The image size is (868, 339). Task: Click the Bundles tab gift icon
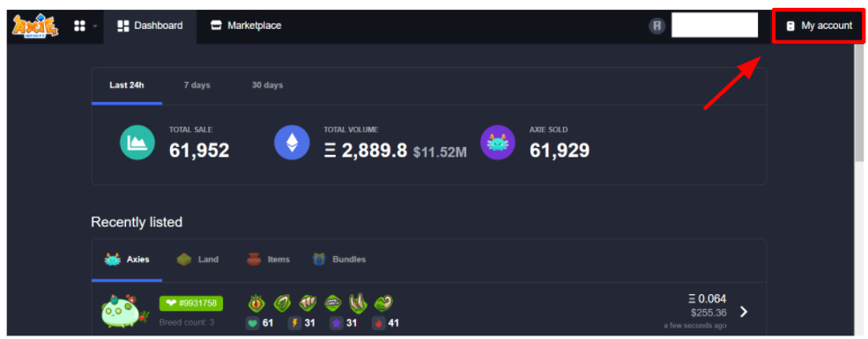[318, 260]
